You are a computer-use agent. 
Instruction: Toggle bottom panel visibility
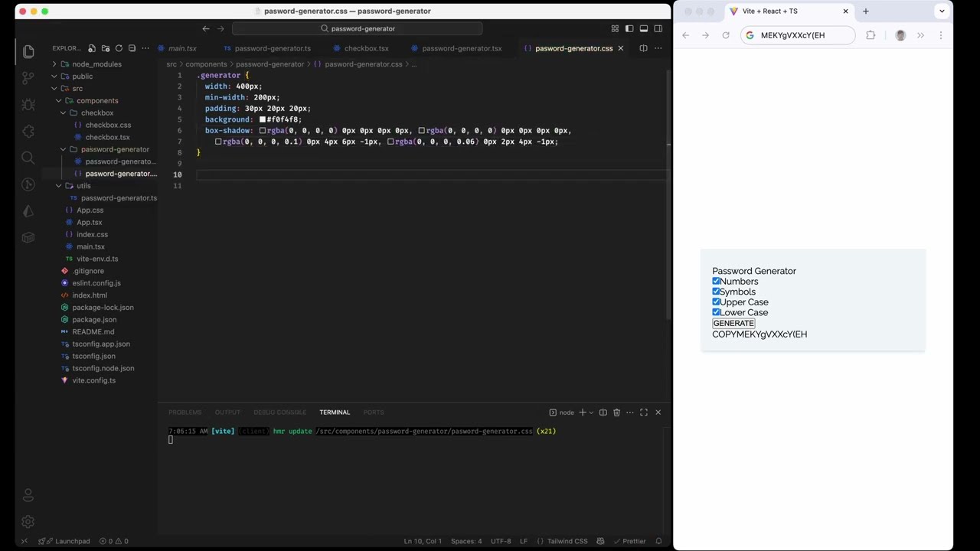tap(644, 28)
